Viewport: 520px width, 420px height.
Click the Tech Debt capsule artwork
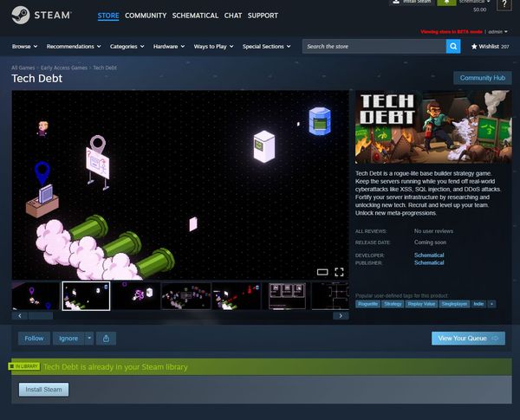click(x=433, y=127)
